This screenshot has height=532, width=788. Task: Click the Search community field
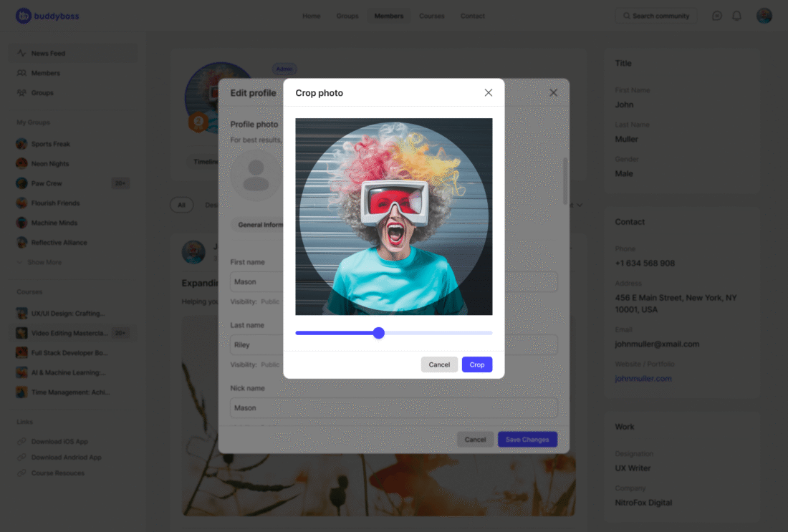point(656,16)
